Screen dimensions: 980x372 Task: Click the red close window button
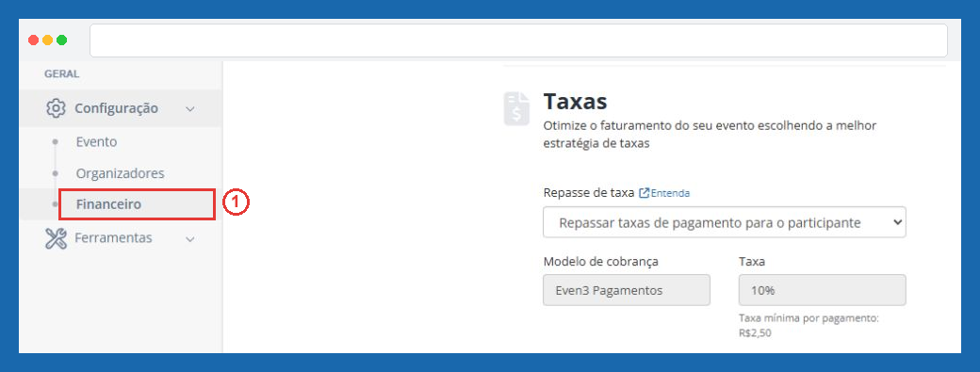[34, 40]
